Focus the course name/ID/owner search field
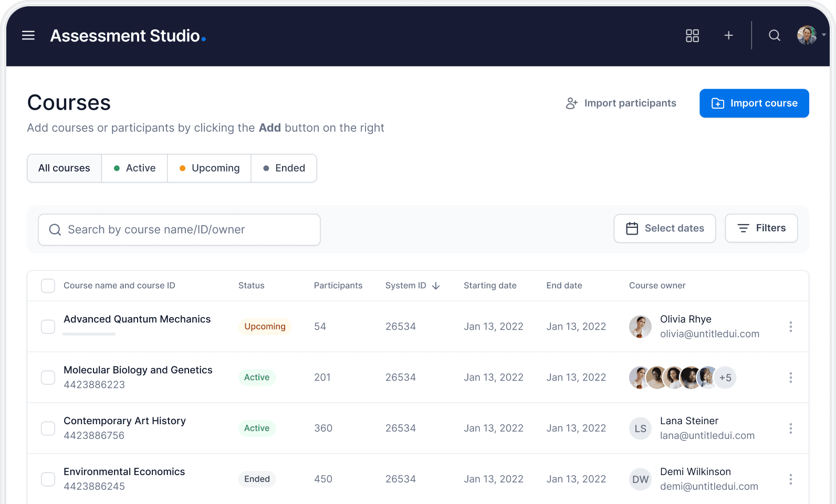The width and height of the screenshot is (836, 504). 179,229
